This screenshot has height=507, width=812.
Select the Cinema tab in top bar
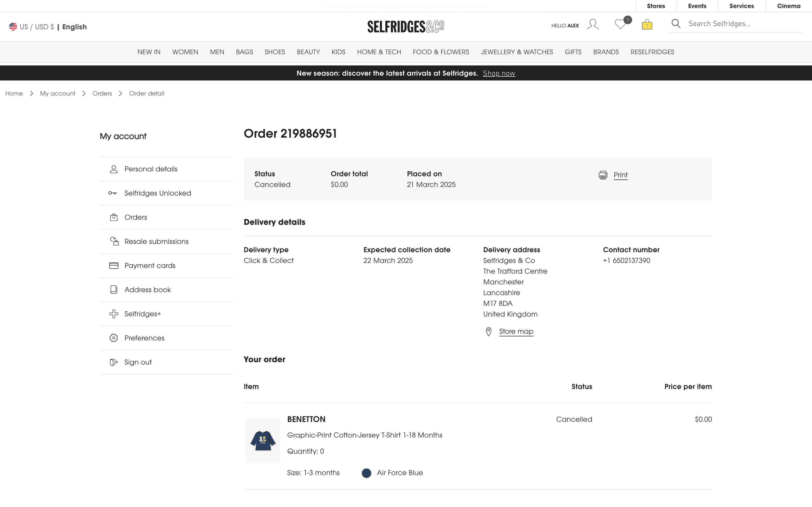pos(788,6)
